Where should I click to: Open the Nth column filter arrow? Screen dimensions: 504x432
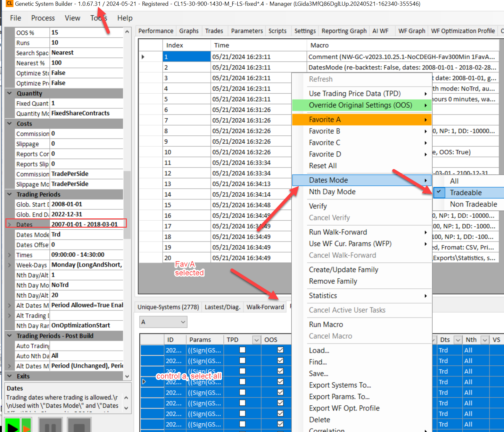point(485,340)
